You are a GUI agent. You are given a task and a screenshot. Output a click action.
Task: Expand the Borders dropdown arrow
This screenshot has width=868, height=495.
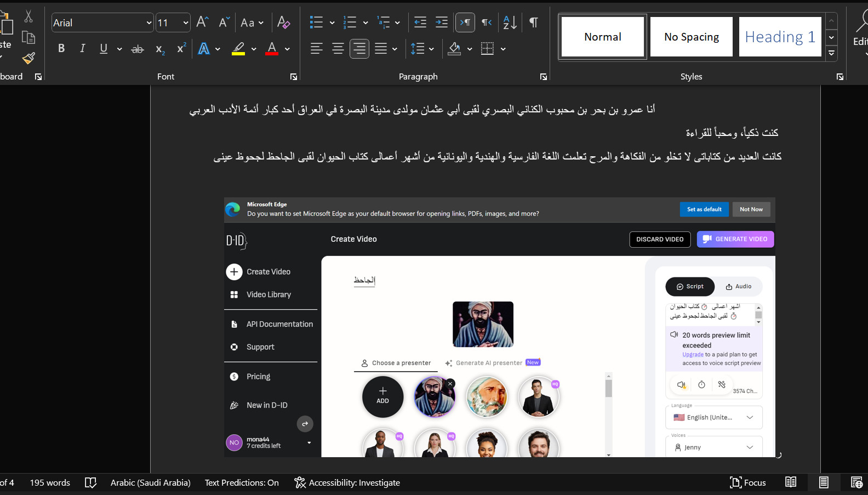[503, 49]
